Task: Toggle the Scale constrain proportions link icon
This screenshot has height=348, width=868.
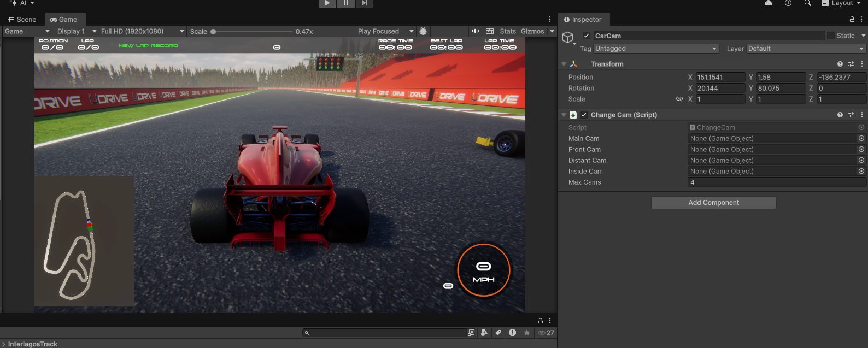Action: (x=679, y=99)
